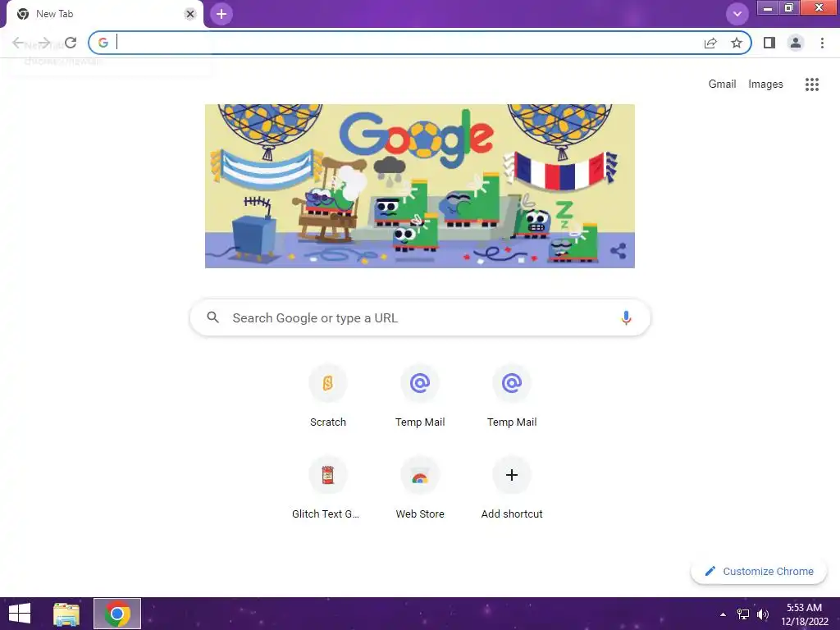Click the share icon on the Doodle

619,251
